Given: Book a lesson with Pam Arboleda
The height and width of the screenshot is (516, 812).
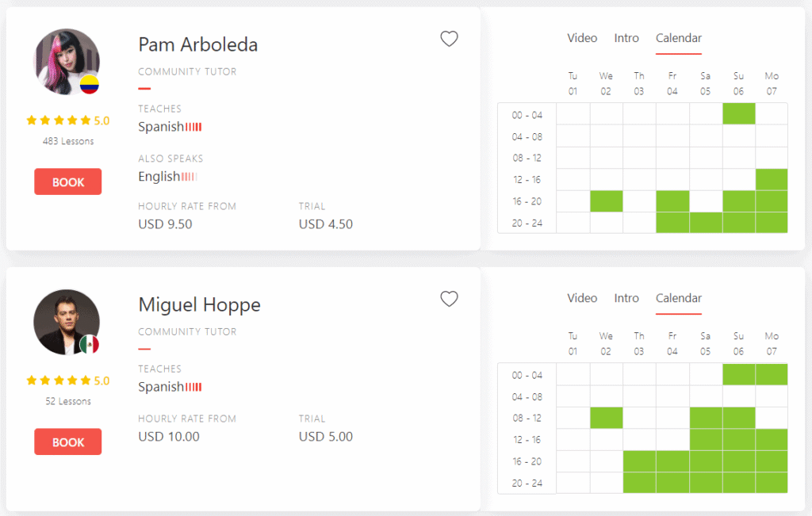Looking at the screenshot, I should (68, 182).
